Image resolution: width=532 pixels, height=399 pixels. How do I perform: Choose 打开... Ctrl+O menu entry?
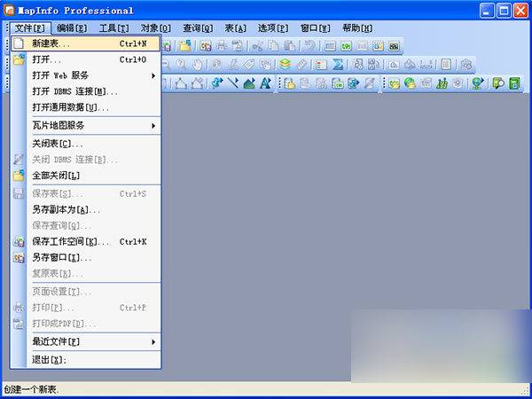pos(86,59)
